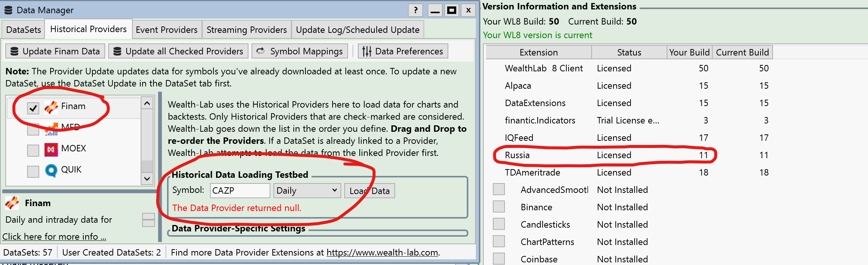Image resolution: width=868 pixels, height=265 pixels.
Task: Click the provider description splitter grip
Action: click(x=149, y=220)
